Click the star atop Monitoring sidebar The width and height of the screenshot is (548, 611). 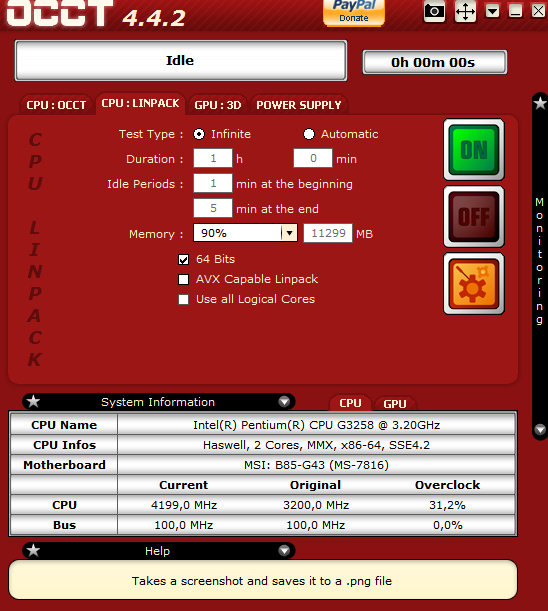click(540, 104)
